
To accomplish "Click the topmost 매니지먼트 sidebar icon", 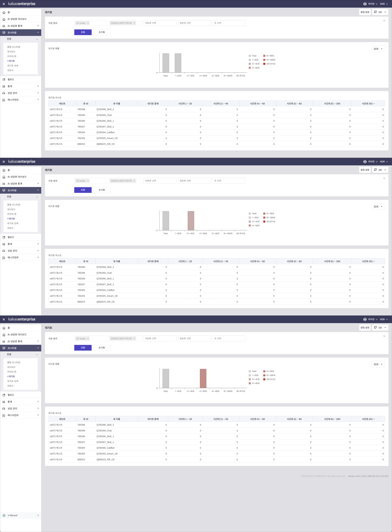I will click(4, 100).
